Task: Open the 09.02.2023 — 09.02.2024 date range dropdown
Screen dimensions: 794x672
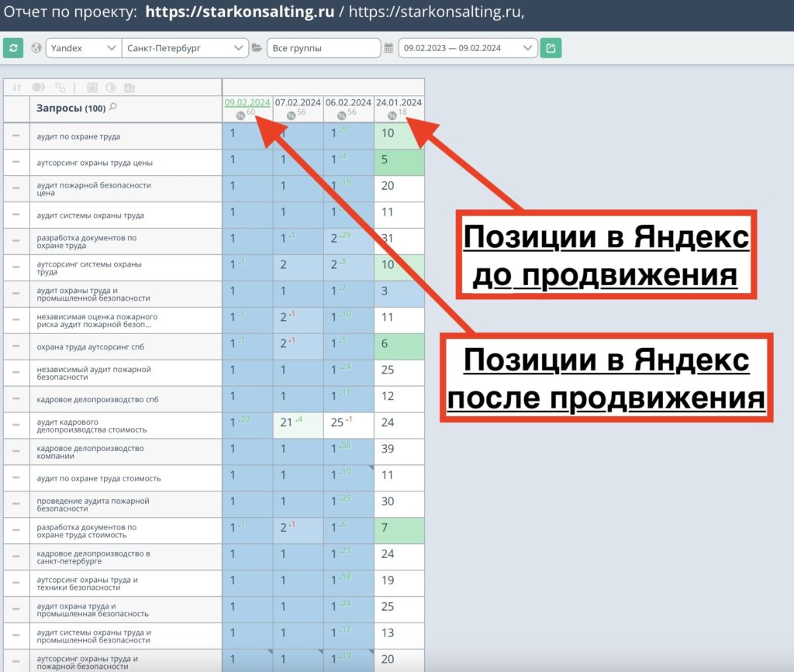Action: 468,48
